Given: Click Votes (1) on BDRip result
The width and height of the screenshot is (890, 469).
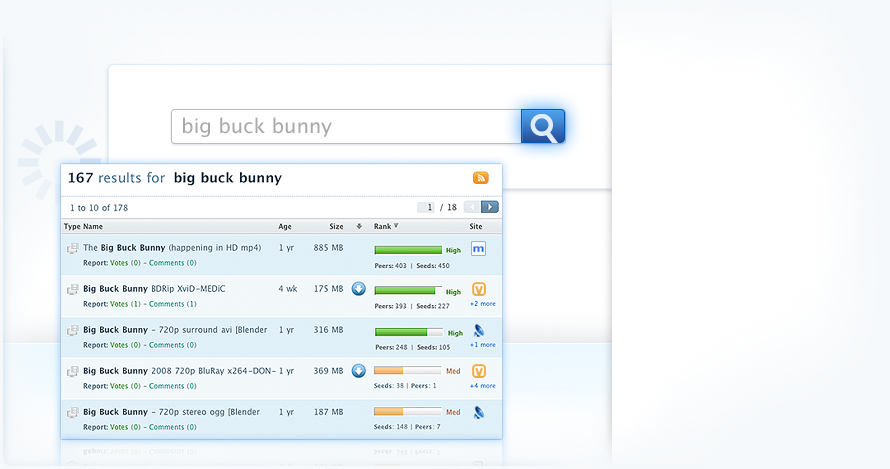Looking at the screenshot, I should (x=125, y=304).
